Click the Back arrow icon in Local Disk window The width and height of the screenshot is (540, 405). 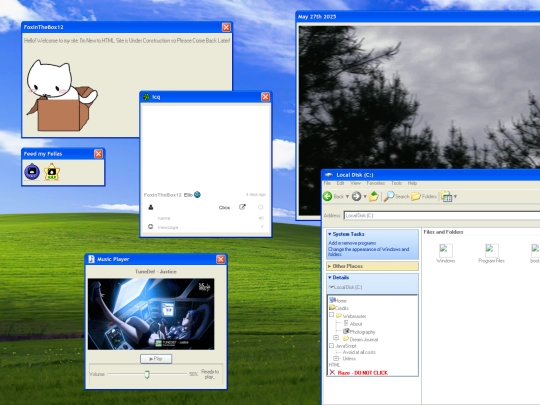pos(328,196)
